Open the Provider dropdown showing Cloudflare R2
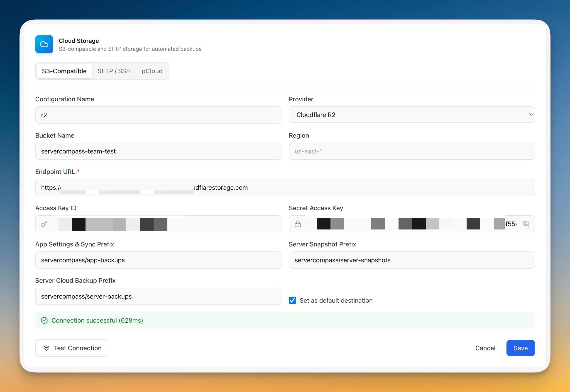The width and height of the screenshot is (570, 392). click(412, 115)
